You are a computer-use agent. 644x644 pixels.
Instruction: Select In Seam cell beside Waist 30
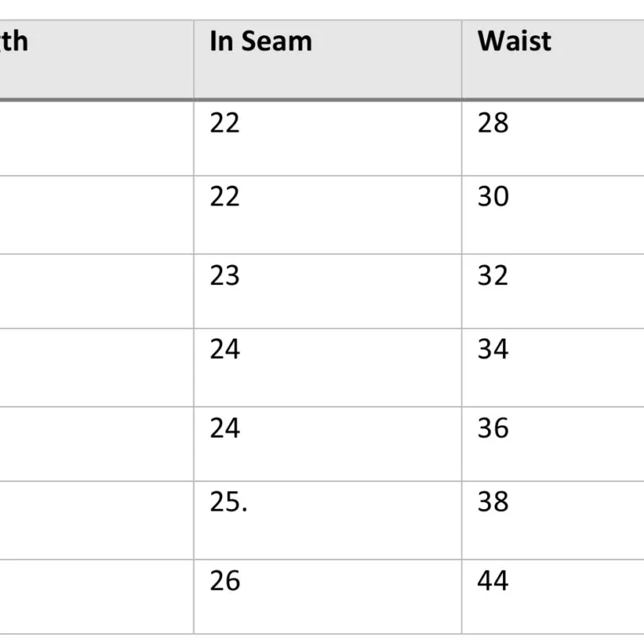point(225,197)
